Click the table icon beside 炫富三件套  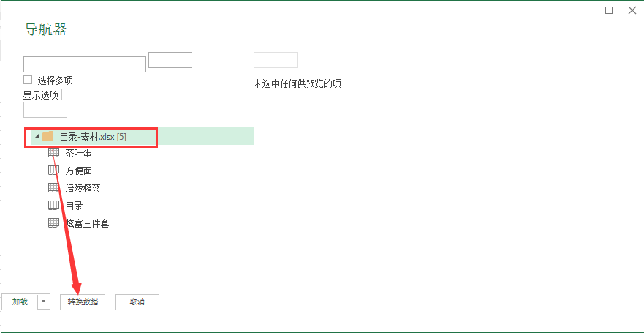pyautogui.click(x=54, y=223)
